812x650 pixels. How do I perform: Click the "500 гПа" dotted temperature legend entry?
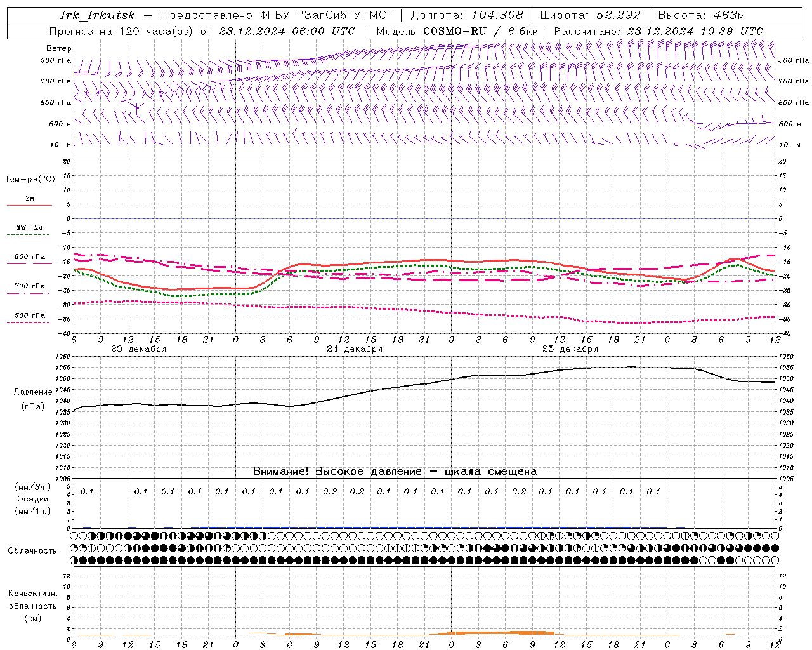coord(29,318)
